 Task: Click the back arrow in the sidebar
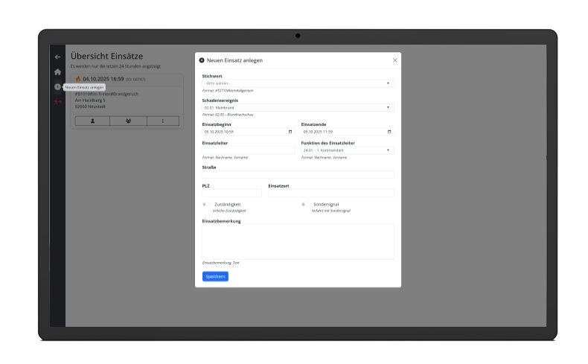point(57,57)
